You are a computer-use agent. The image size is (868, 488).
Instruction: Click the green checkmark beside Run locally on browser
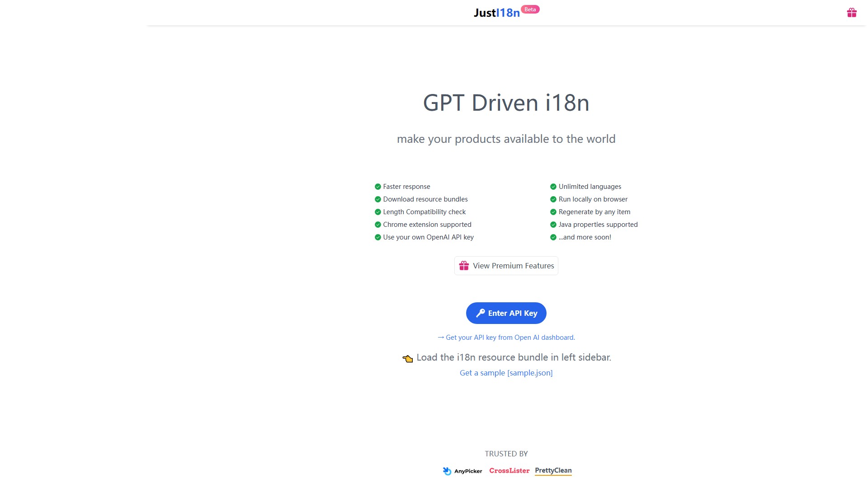pyautogui.click(x=553, y=199)
